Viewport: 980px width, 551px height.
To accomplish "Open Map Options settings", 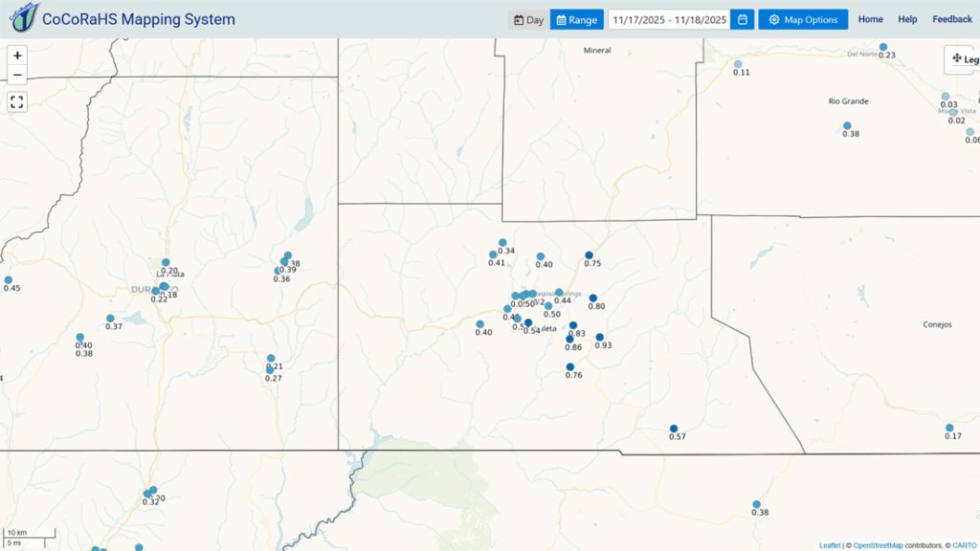I will point(803,19).
